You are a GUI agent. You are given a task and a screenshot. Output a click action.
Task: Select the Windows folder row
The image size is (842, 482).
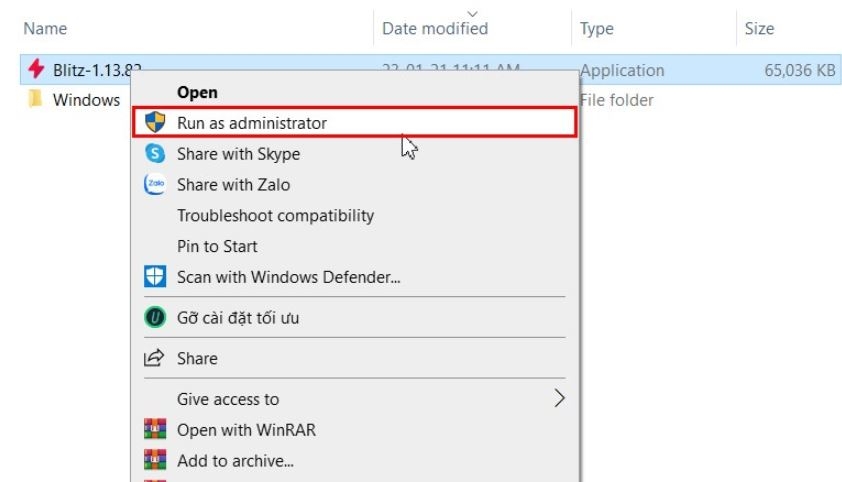75,100
